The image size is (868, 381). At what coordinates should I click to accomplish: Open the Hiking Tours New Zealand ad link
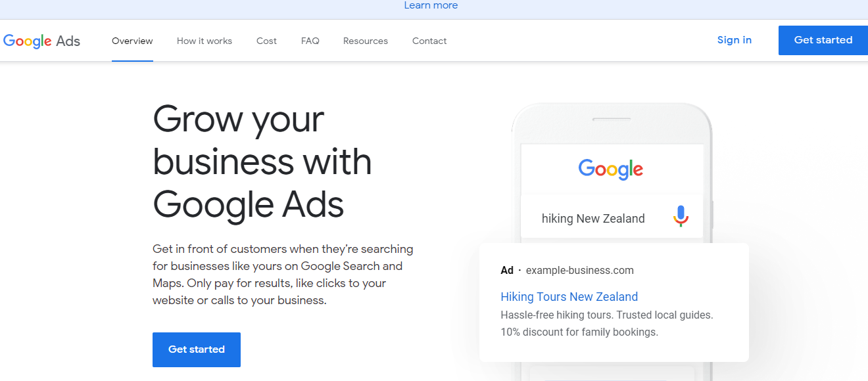pos(569,297)
